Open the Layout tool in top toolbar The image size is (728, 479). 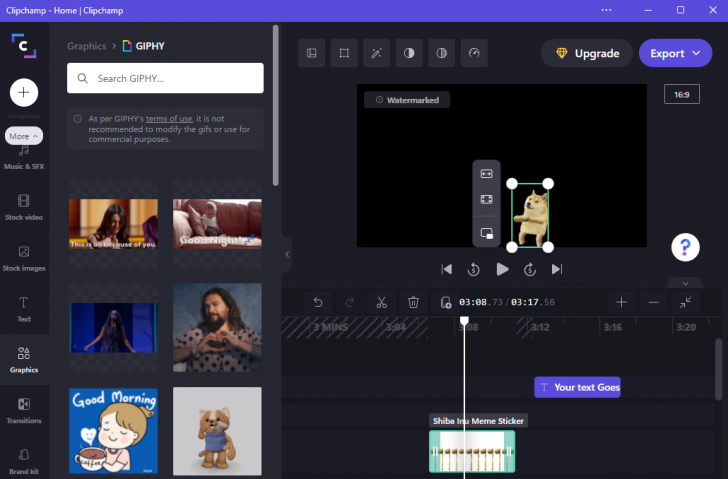tap(312, 53)
